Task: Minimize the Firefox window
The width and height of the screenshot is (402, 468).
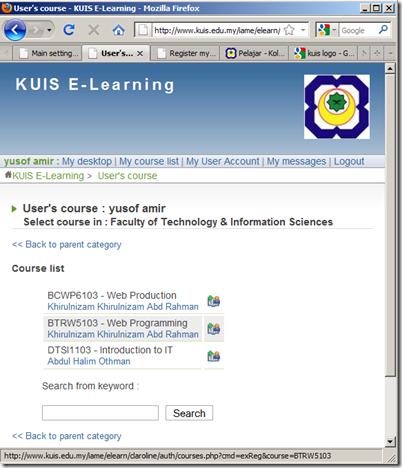Action: tap(365, 8)
